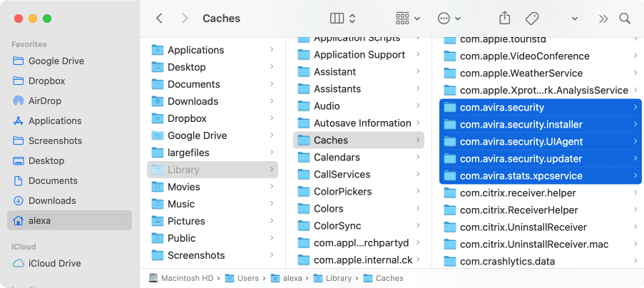Select com.citrix.ReceiverHelper folder
The height and width of the screenshot is (288, 644).
click(x=541, y=210)
